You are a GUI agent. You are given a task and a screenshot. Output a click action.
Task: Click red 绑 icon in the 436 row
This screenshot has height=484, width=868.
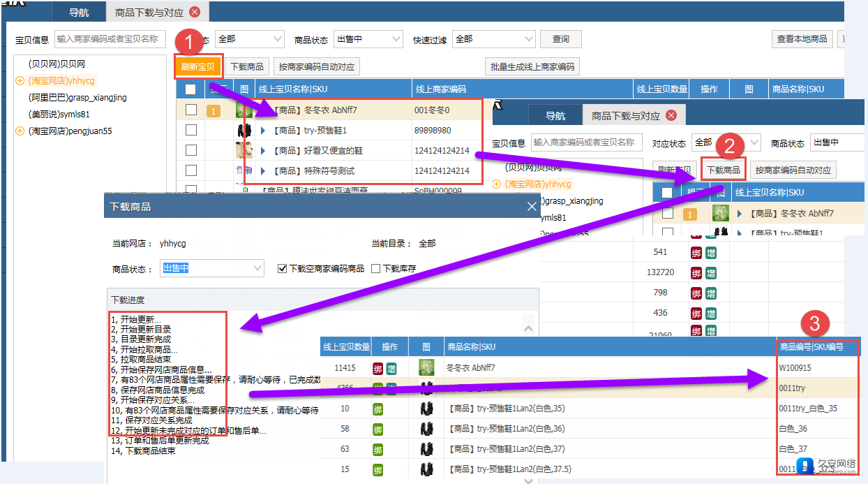point(696,313)
